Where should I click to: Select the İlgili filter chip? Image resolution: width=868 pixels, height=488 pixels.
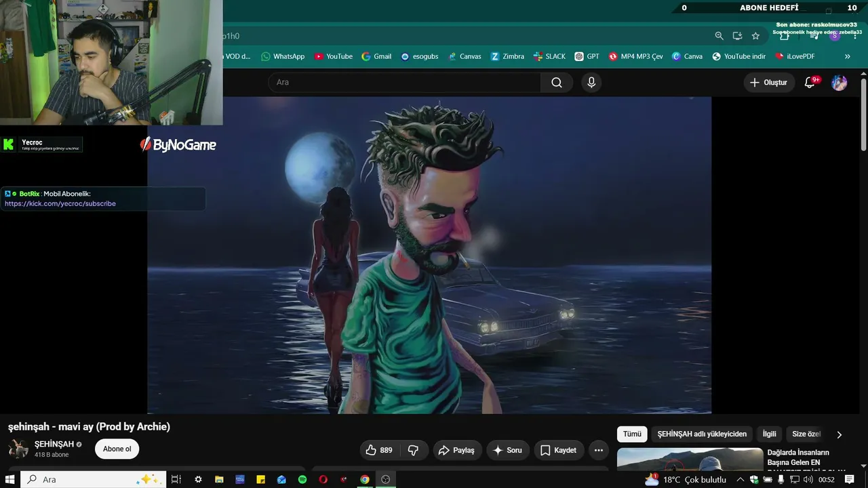[x=770, y=434]
